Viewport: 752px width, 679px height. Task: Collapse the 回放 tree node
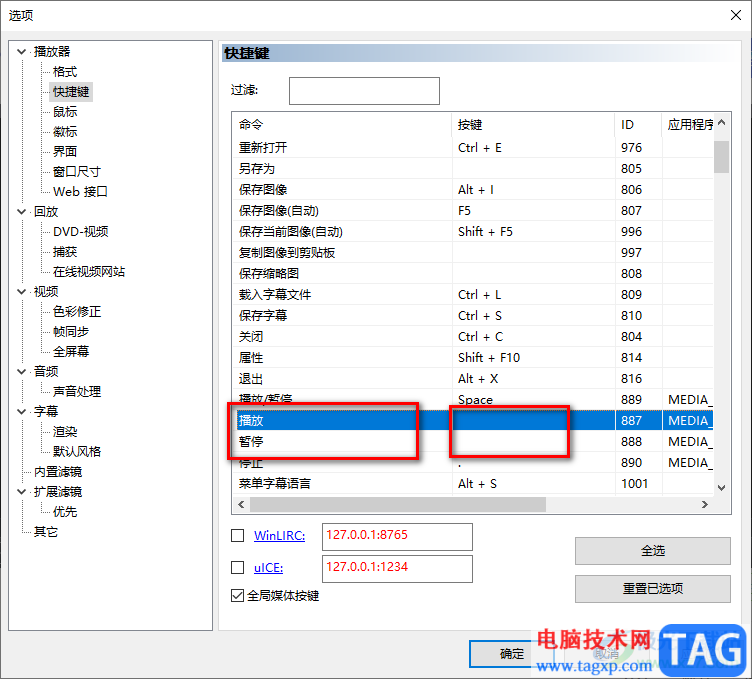[22, 211]
